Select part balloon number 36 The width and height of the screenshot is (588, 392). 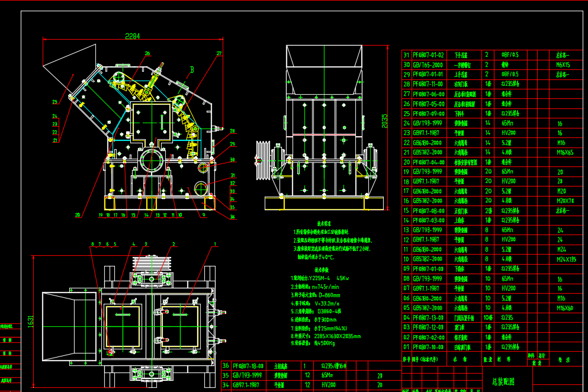[232, 217]
